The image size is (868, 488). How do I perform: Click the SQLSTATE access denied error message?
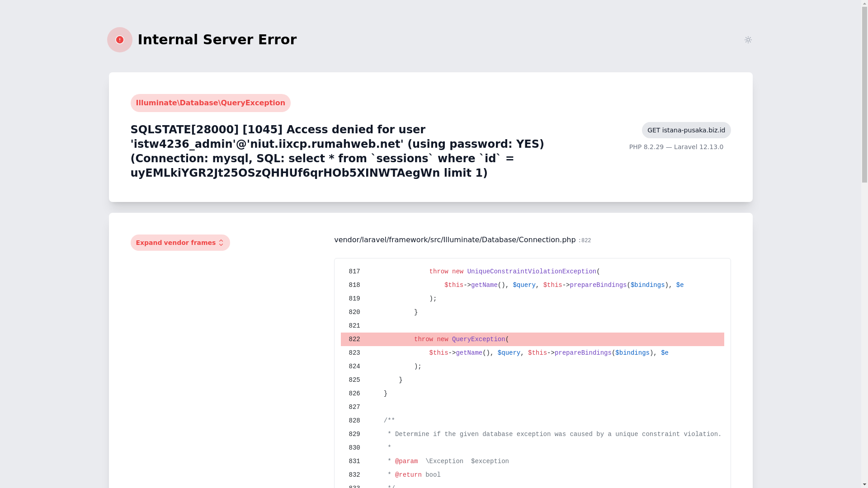click(337, 151)
